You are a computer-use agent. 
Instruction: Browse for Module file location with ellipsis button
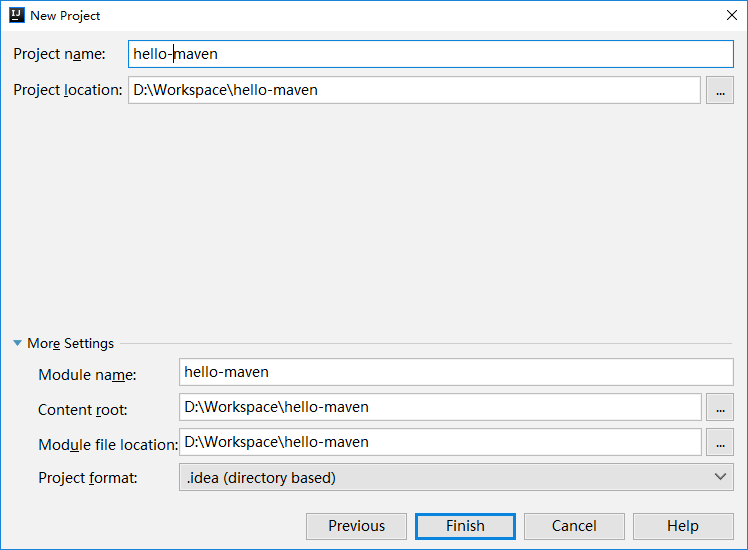coord(720,442)
